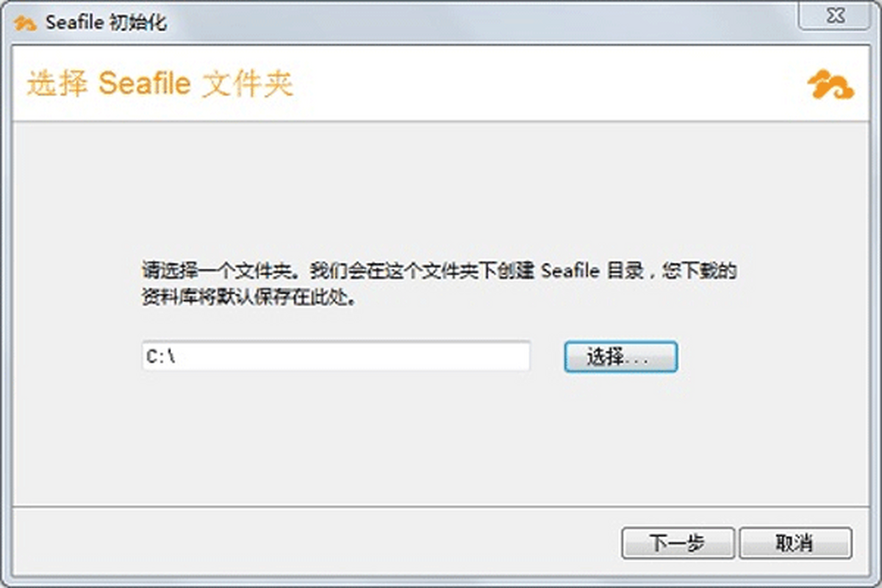The height and width of the screenshot is (588, 882).
Task: Click the empty title bar area
Action: (478, 22)
